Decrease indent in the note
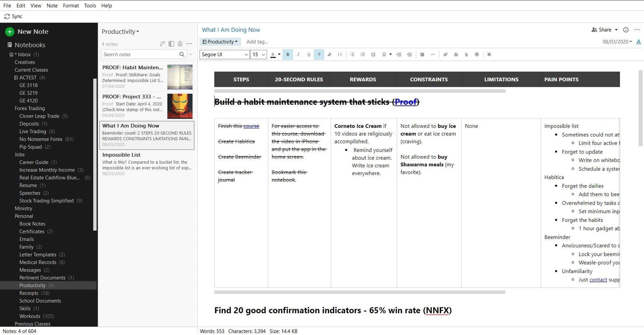This screenshot has width=644, height=335. 399,54
